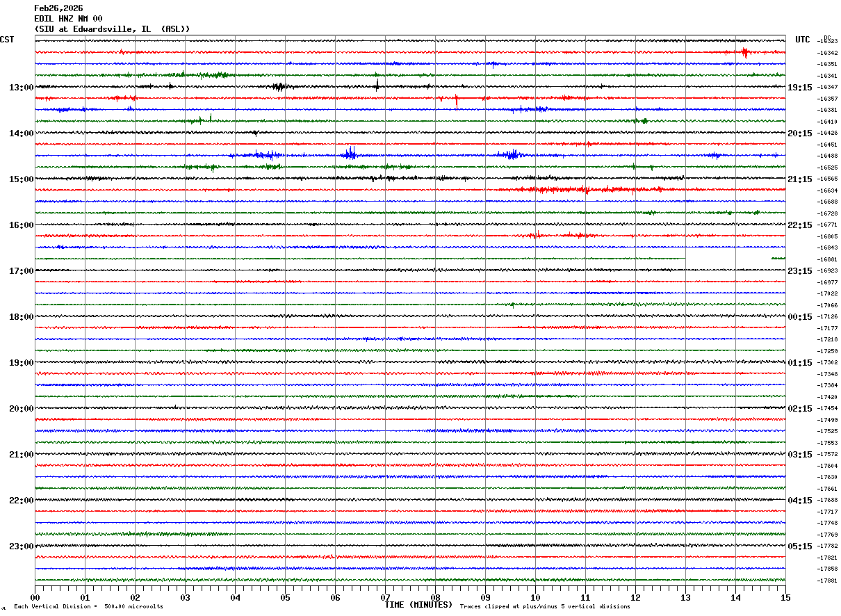Click the DC offset value -17881

827,581
